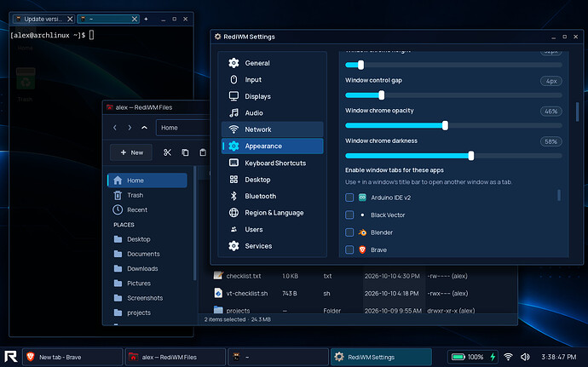Switch to New tab - Brave taskbar item

tap(72, 357)
